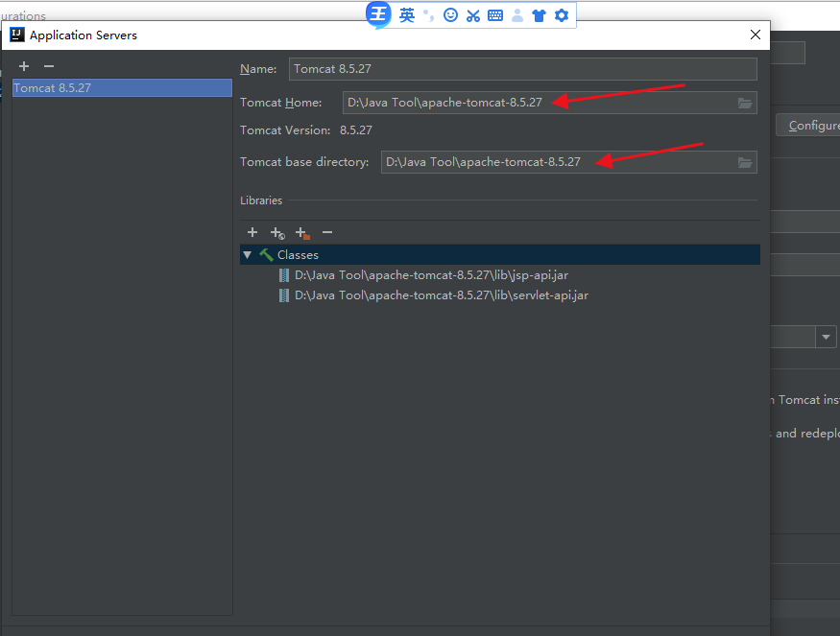The width and height of the screenshot is (840, 636).
Task: Open dropdown arrow in background Run Configurations window
Action: click(x=826, y=337)
